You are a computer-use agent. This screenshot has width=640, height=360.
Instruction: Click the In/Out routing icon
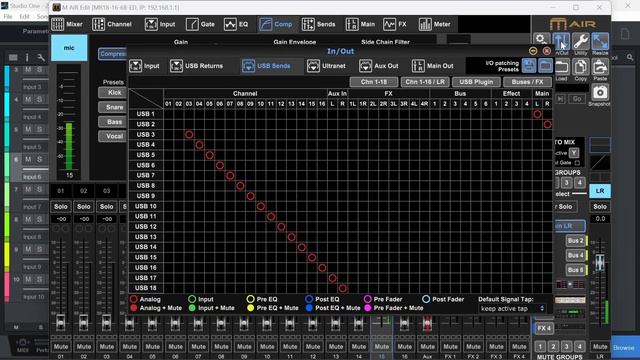[561, 42]
